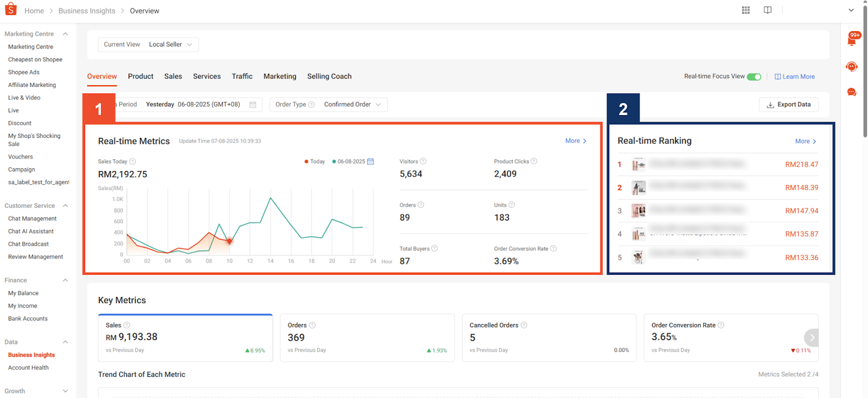Click help icon beside real-time Orders
The height and width of the screenshot is (398, 868).
pos(421,205)
